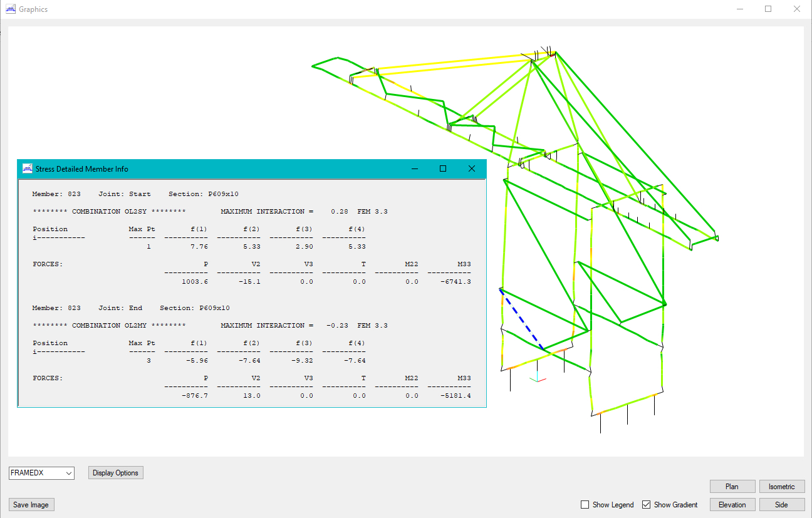Click the Stress Detailed Member Info window icon
Image resolution: width=812 pixels, height=518 pixels.
(28, 168)
